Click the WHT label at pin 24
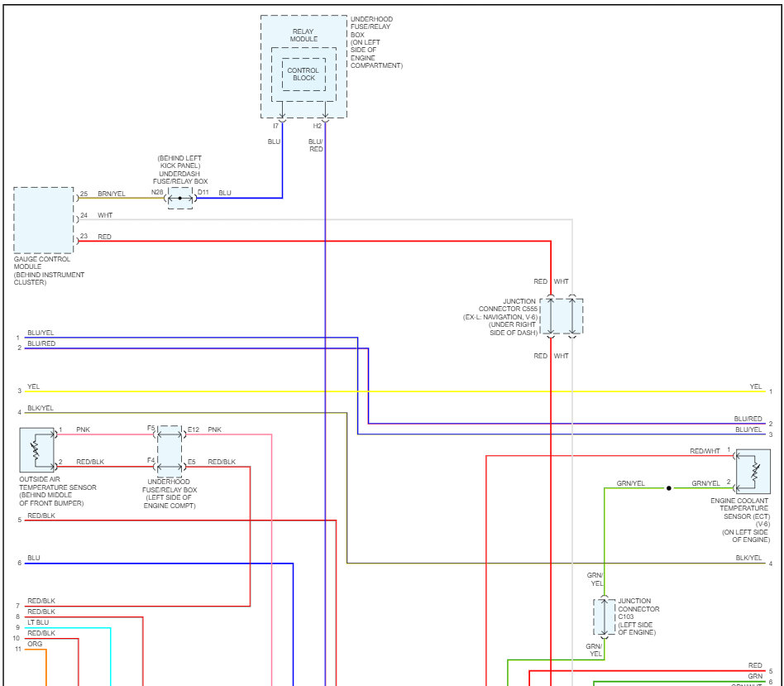The width and height of the screenshot is (784, 686). [105, 215]
